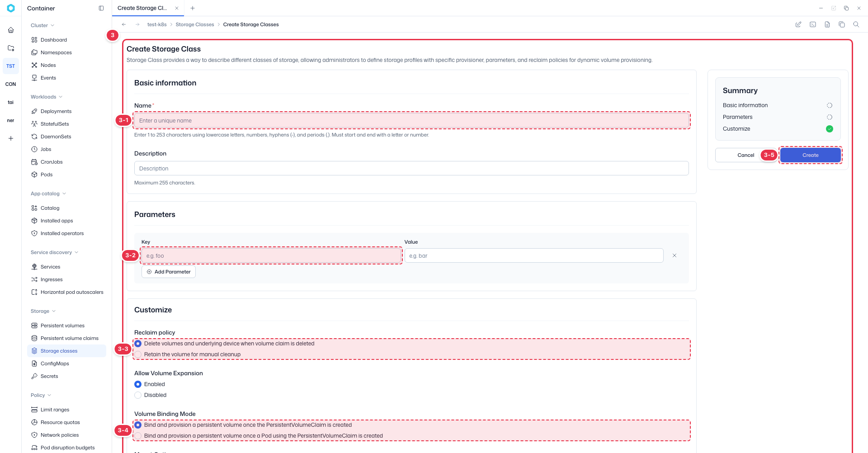Select bind once a Pod using the claim is created

click(x=138, y=436)
